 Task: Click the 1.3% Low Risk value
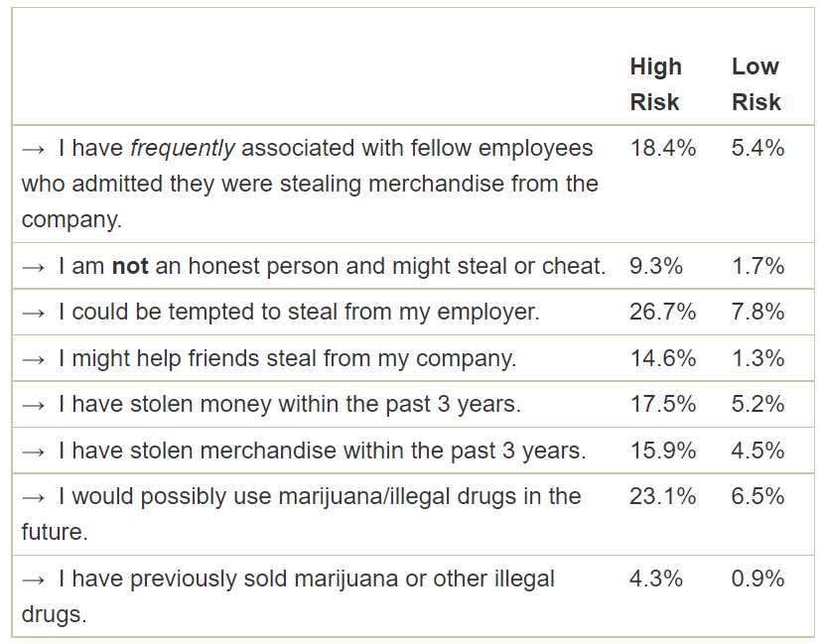(x=757, y=358)
